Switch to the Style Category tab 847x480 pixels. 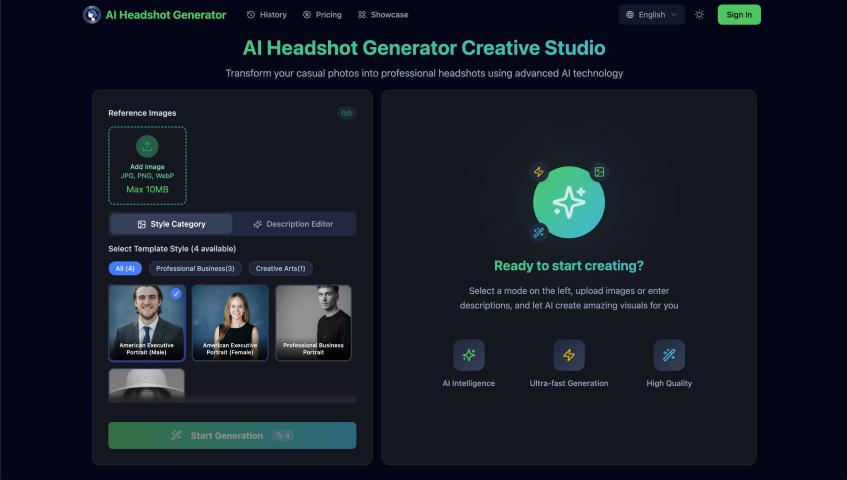coord(171,224)
